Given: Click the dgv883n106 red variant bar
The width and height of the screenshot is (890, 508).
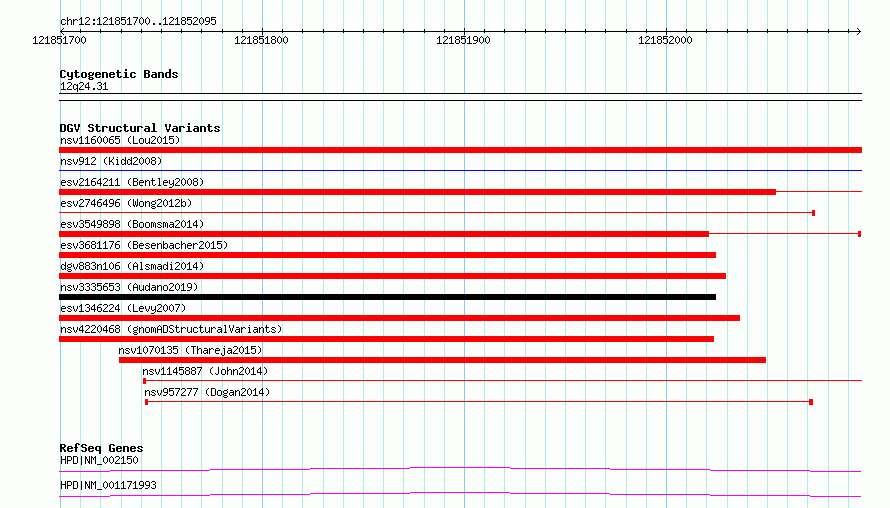Looking at the screenshot, I should click(x=392, y=276).
